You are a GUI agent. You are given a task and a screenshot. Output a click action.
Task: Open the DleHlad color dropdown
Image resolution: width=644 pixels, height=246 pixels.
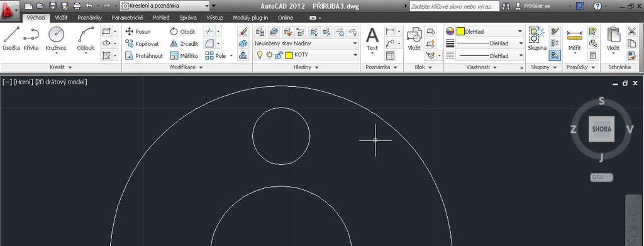[x=489, y=31]
